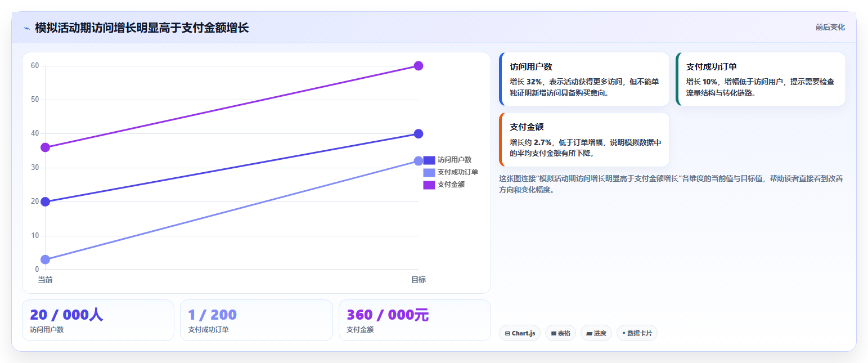Image resolution: width=868 pixels, height=363 pixels.
Task: Click the 访问用户数 legend label
Action: pyautogui.click(x=455, y=160)
